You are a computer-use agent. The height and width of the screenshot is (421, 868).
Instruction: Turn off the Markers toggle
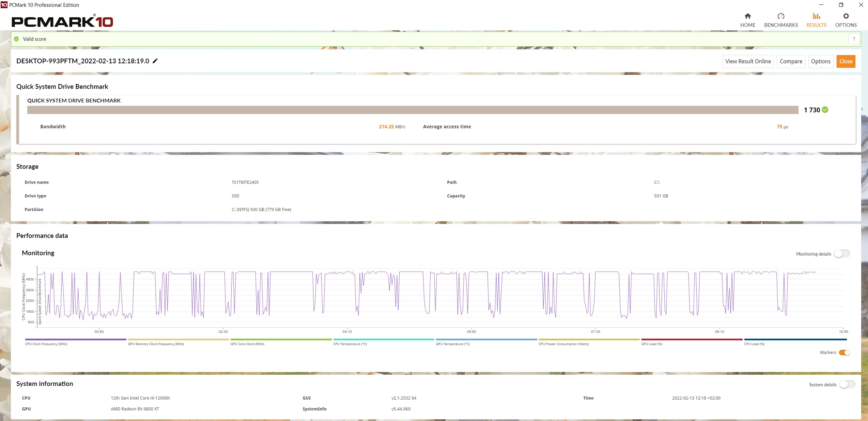pyautogui.click(x=844, y=353)
